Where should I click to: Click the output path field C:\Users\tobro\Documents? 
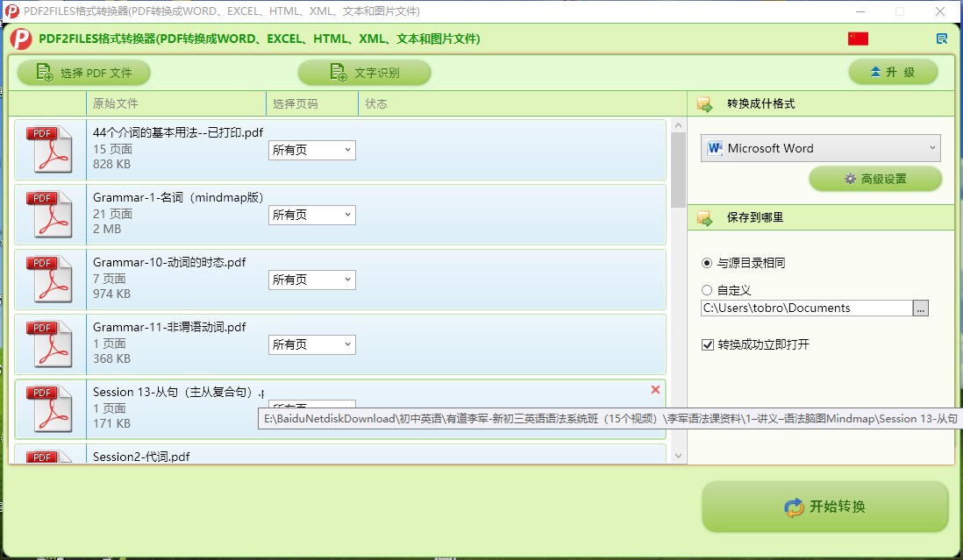[806, 308]
